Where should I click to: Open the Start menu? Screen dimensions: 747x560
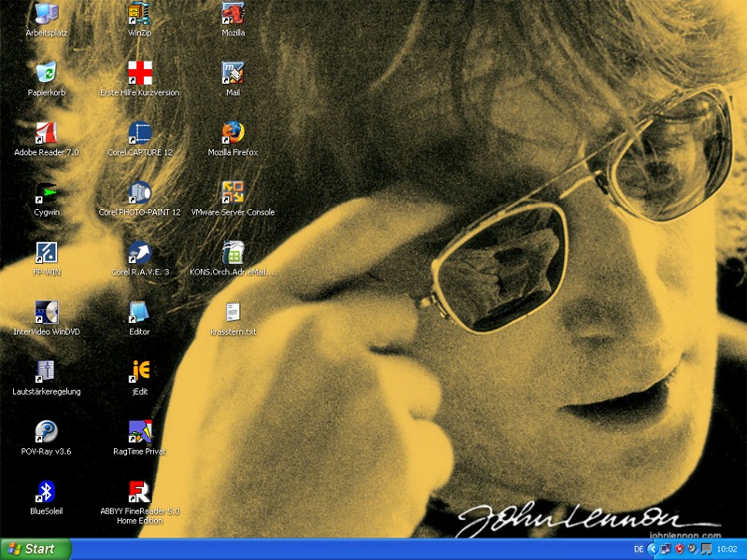[x=36, y=549]
